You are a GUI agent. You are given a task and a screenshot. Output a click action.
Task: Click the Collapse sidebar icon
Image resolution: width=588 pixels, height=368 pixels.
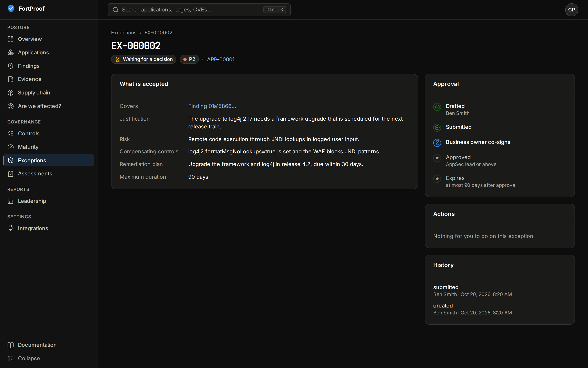pos(10,359)
